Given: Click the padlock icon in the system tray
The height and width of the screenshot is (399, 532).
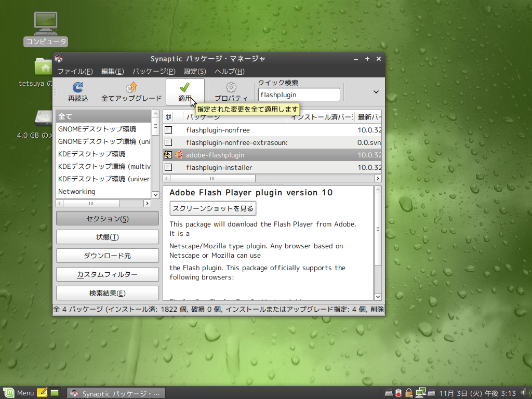Looking at the screenshot, I should [409, 393].
